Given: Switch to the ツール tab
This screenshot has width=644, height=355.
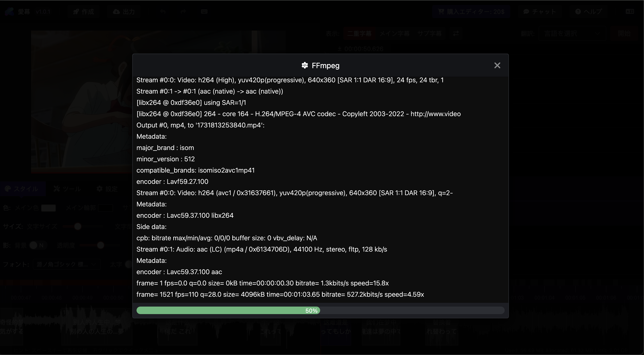Looking at the screenshot, I should pos(67,189).
